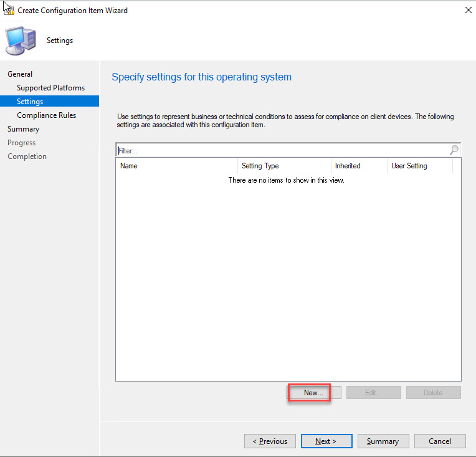Click inside the Filter text box
Viewport: 476px width, 457px height.
point(280,150)
